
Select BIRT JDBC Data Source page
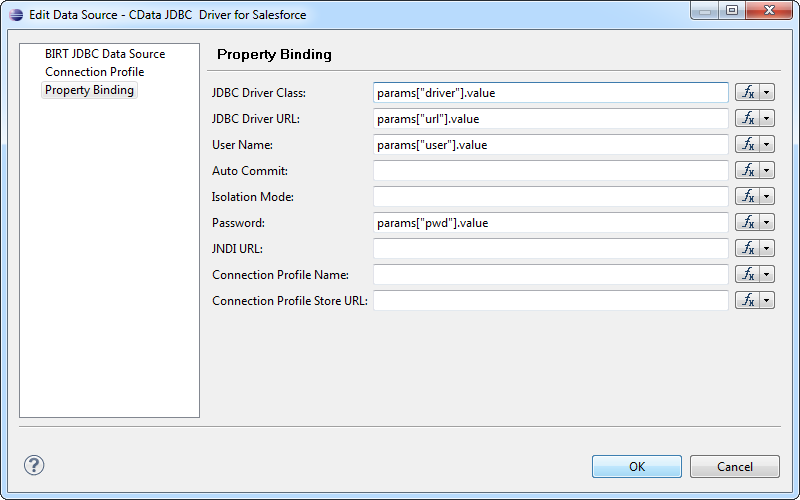pyautogui.click(x=105, y=54)
